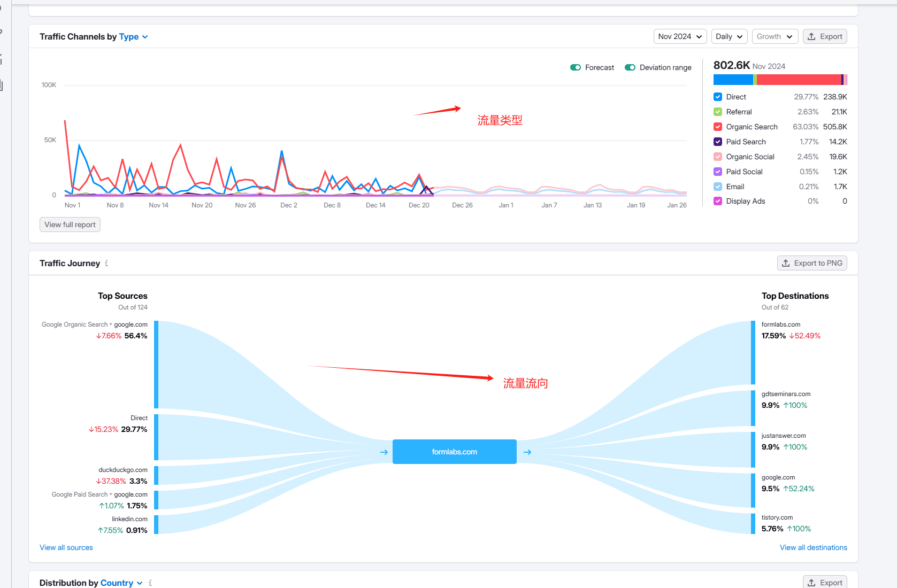Open the Country dropdown in Distribution

click(121, 583)
